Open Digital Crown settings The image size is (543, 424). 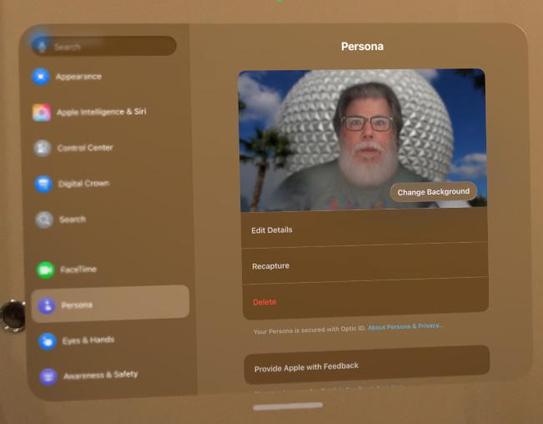(x=84, y=184)
